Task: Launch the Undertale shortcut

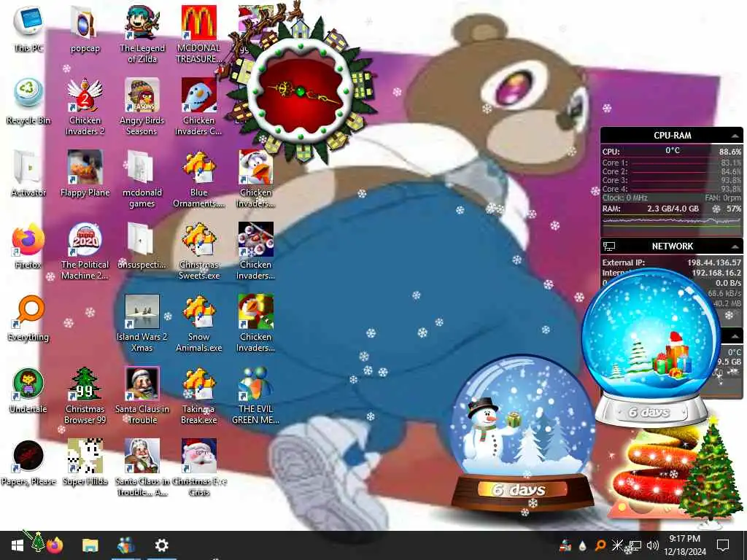Action: click(x=28, y=391)
